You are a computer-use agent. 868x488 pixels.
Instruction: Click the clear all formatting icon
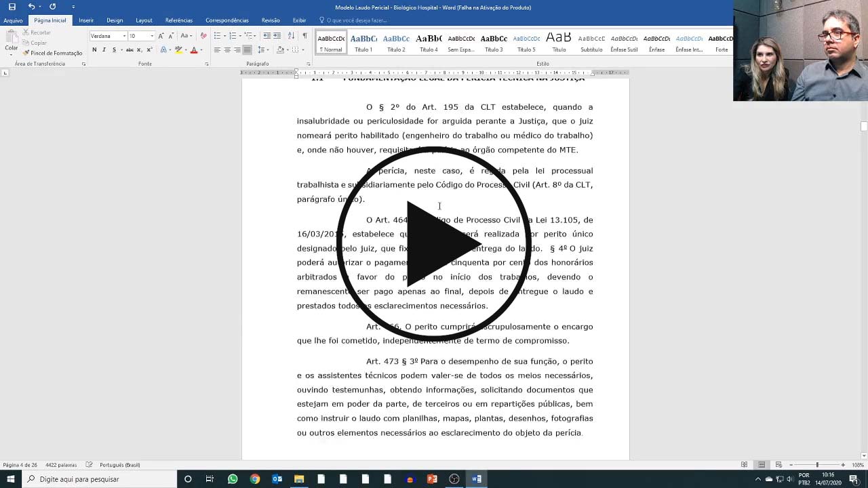click(x=203, y=36)
